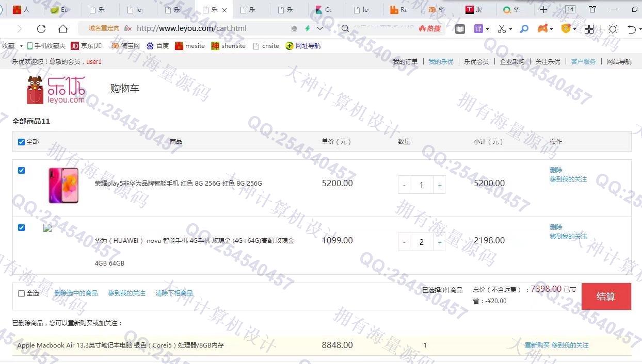Screen dimensions: 642x364
Task: Open 我的订单 in top navigation
Action: pyautogui.click(x=405, y=62)
